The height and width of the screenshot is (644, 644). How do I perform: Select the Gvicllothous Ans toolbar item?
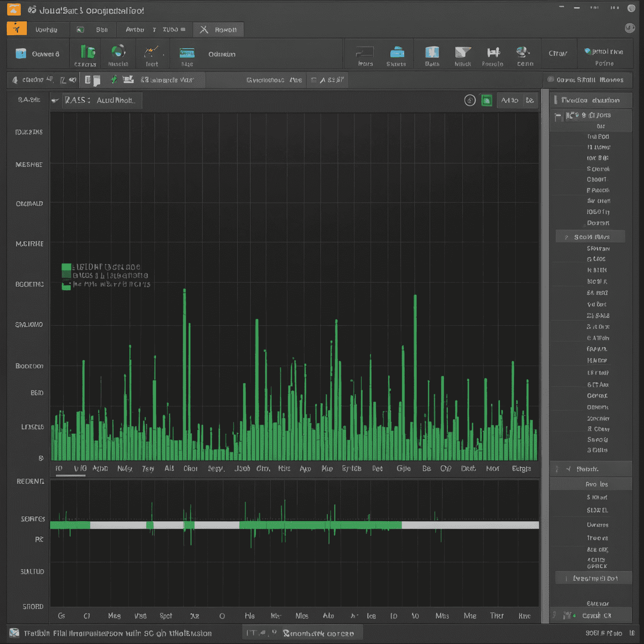[x=274, y=80]
